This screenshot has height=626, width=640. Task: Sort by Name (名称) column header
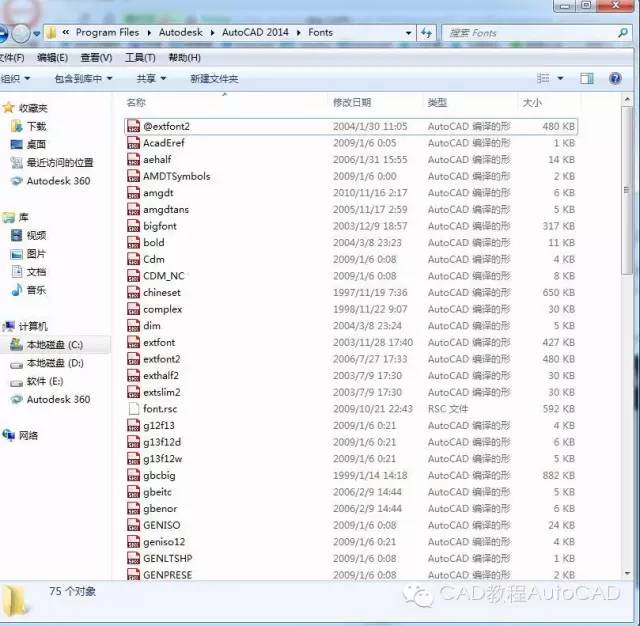(136, 102)
